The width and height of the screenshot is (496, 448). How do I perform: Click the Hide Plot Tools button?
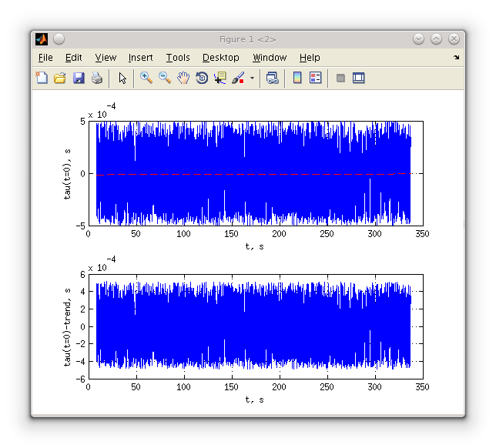coord(340,78)
